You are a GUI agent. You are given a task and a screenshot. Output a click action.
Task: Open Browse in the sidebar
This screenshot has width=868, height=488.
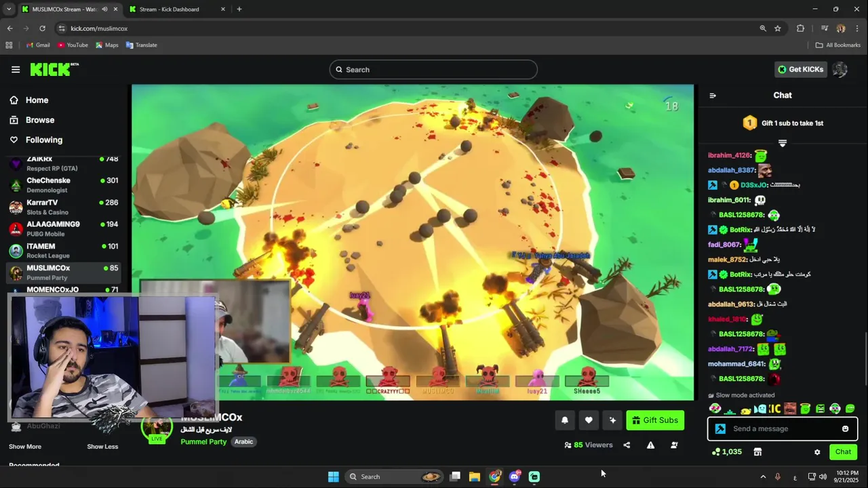39,120
